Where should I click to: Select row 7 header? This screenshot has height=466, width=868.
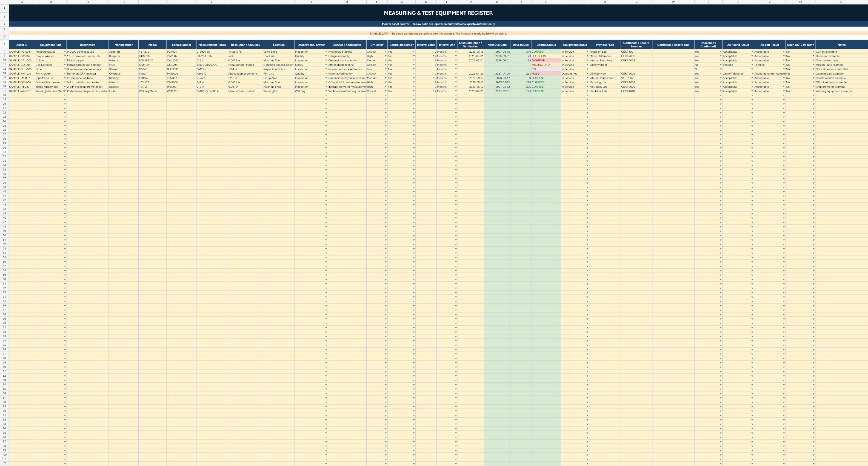click(x=4, y=44)
